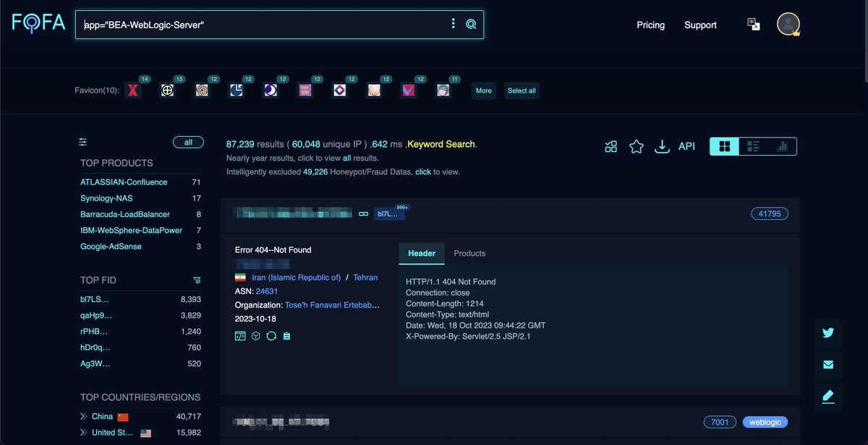This screenshot has height=445, width=868.
Task: Select the orange dotted sphere favicon filter
Action: point(374,90)
